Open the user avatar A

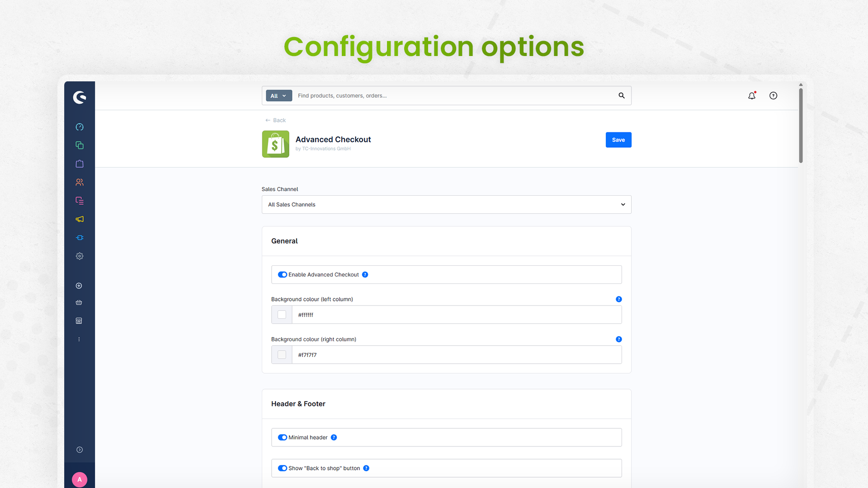tap(80, 479)
